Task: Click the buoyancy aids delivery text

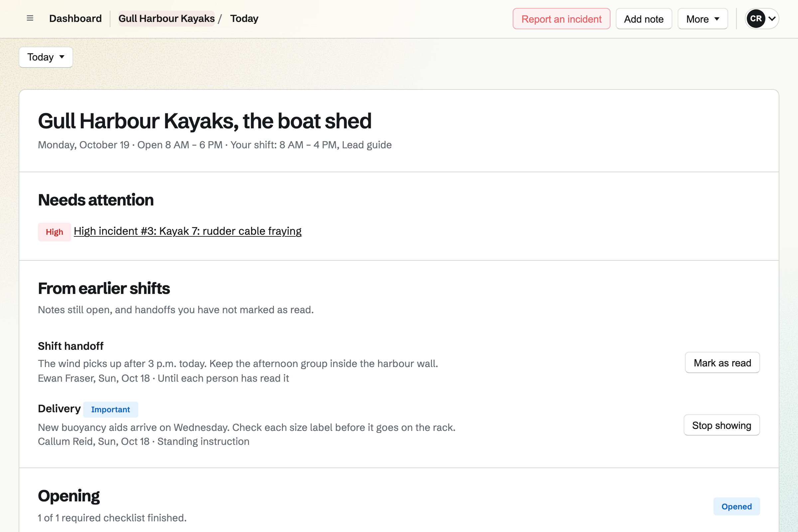Action: tap(247, 428)
